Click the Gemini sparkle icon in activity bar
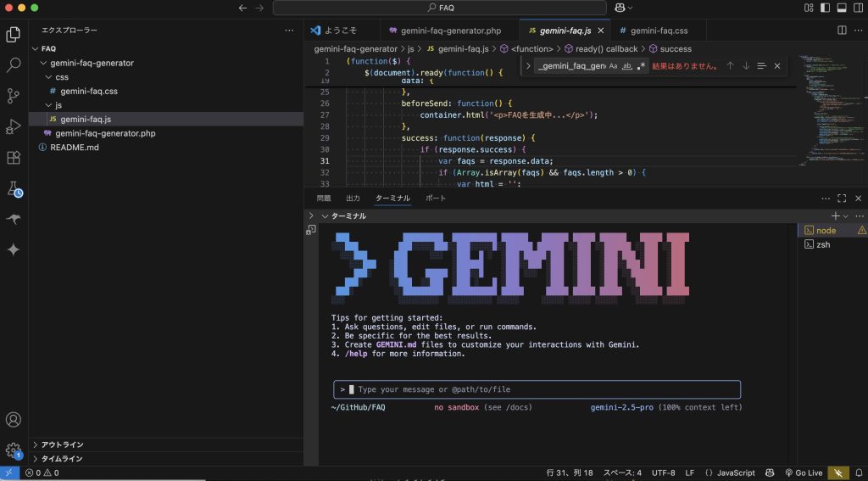Screen dimensions: 868x481 click(14, 249)
